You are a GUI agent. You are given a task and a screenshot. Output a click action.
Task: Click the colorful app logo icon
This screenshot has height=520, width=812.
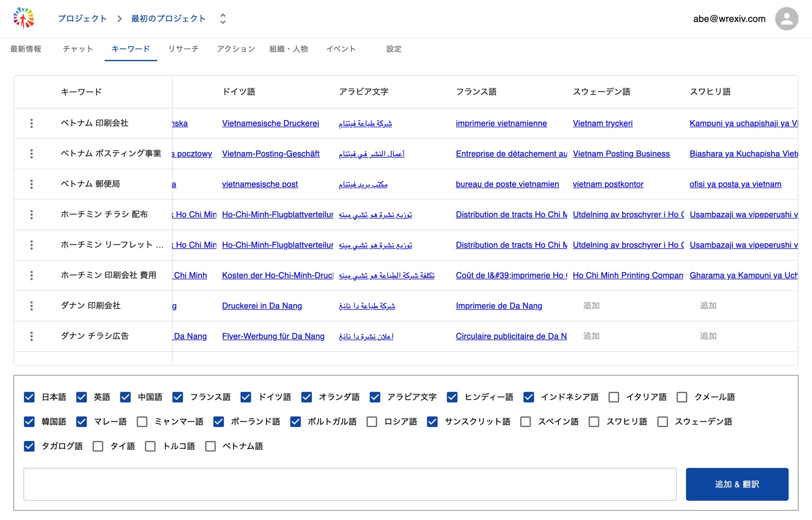pos(24,18)
